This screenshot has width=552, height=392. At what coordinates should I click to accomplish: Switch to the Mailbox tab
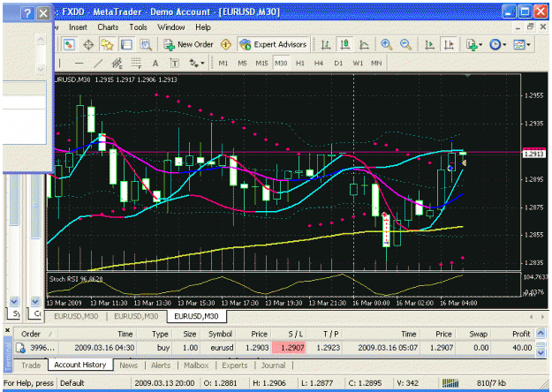tap(196, 366)
